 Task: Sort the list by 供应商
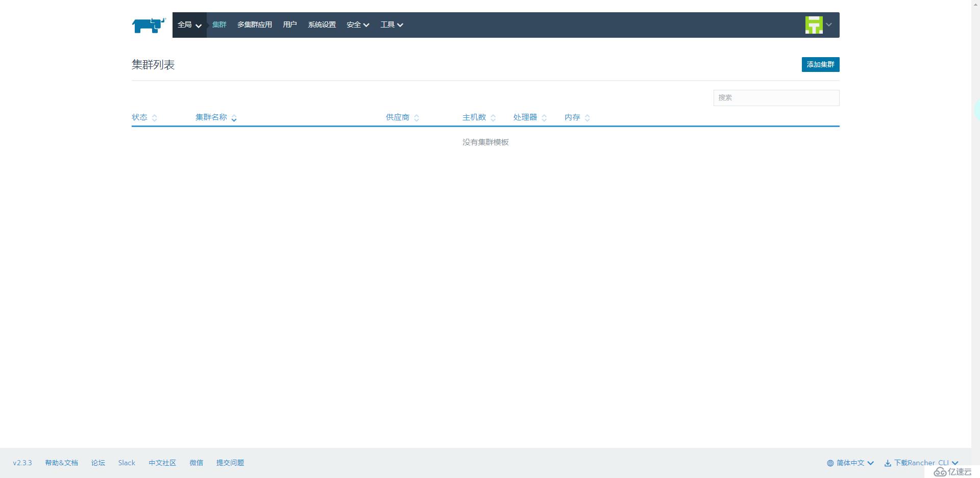point(402,117)
